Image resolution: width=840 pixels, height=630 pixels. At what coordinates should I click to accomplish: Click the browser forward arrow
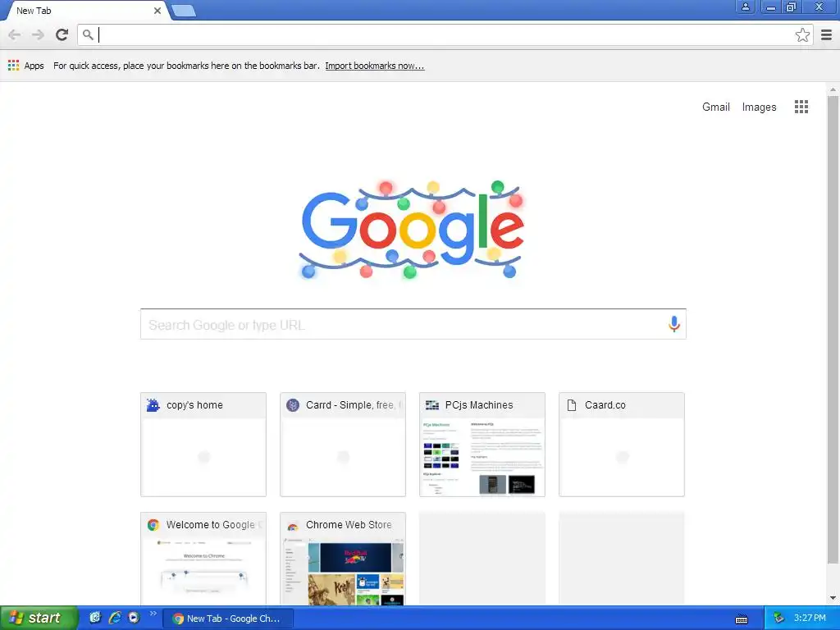(x=38, y=35)
